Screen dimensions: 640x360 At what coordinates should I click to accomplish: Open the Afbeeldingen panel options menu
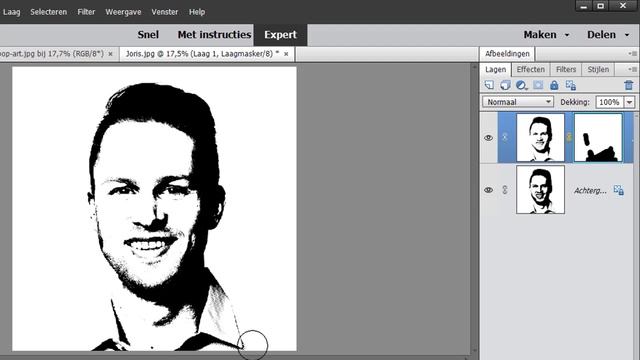coord(633,53)
